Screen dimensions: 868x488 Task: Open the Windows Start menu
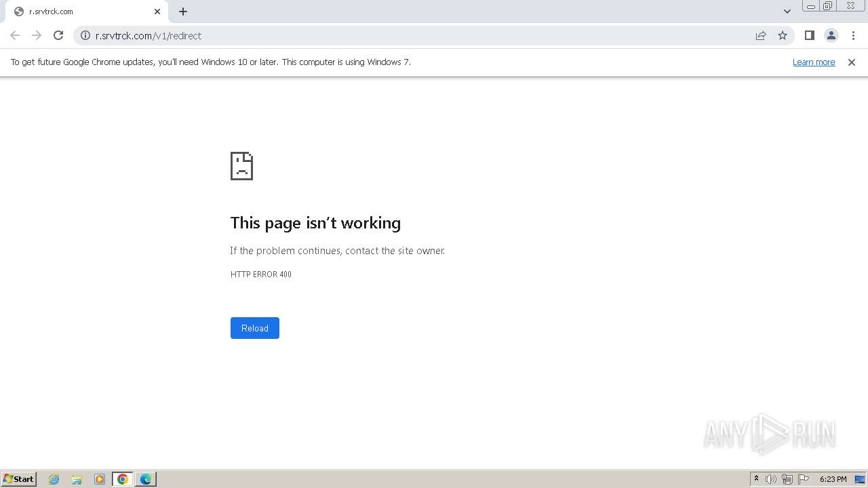19,479
